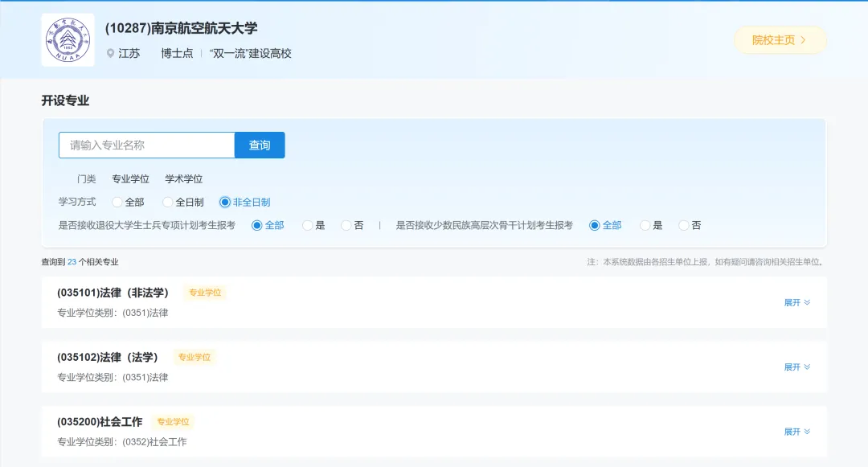Click the 江苏 location text
Screen dimensions: 868x467
tap(129, 54)
